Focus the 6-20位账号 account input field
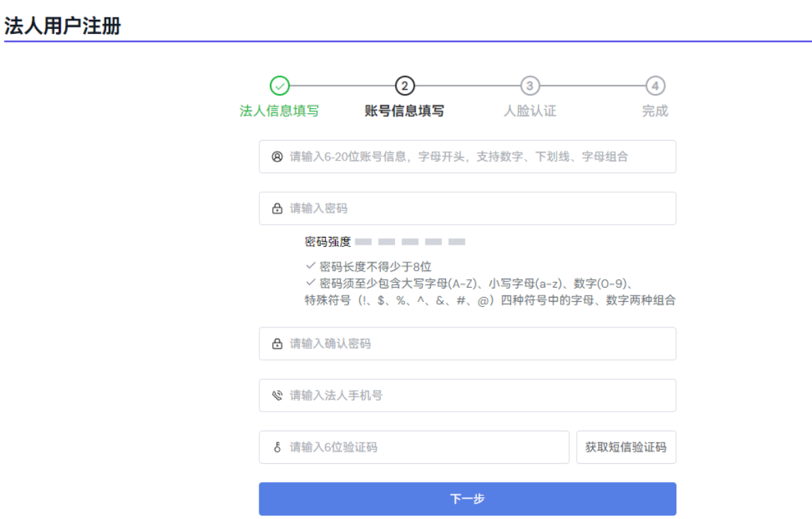This screenshot has height=519, width=812. (473, 157)
